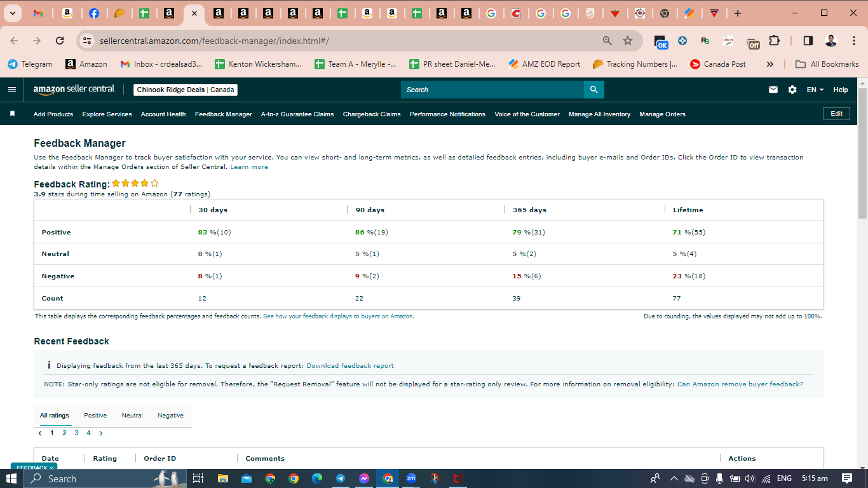Viewport: 868px width, 488px height.
Task: Open Chargeback Claims menu item
Action: (372, 114)
